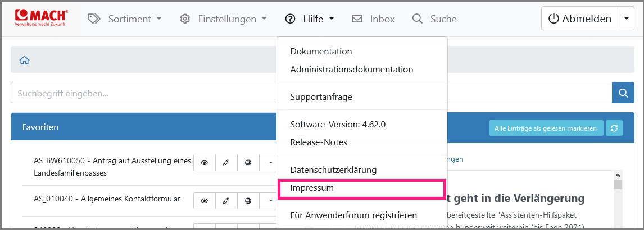The image size is (644, 230).
Task: Select Impressum from the Hilfe menu
Action: click(x=312, y=188)
